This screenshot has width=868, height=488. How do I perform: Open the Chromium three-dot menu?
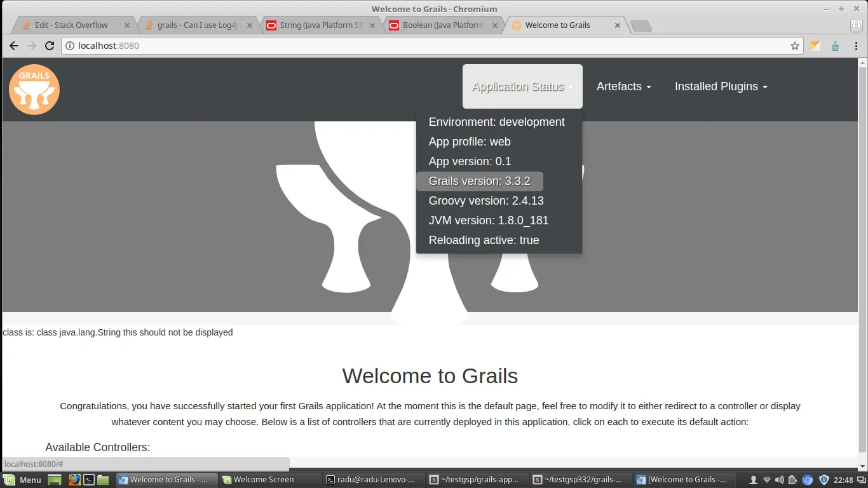857,46
